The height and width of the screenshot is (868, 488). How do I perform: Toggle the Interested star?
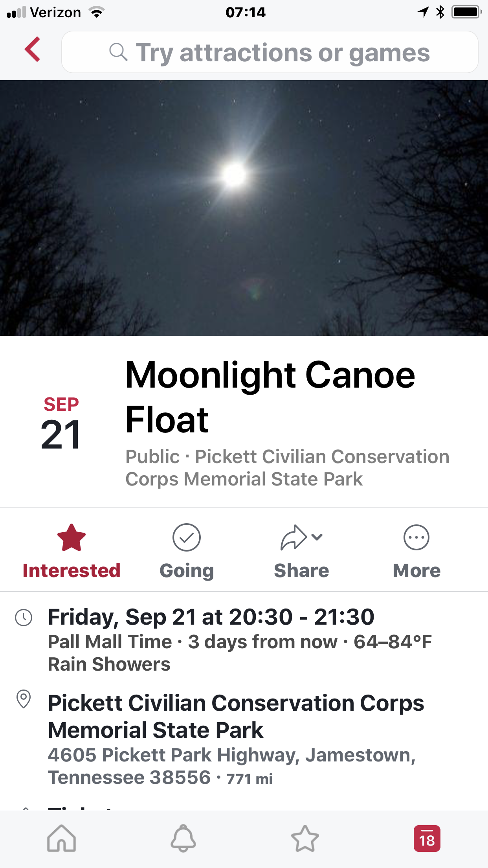(72, 538)
